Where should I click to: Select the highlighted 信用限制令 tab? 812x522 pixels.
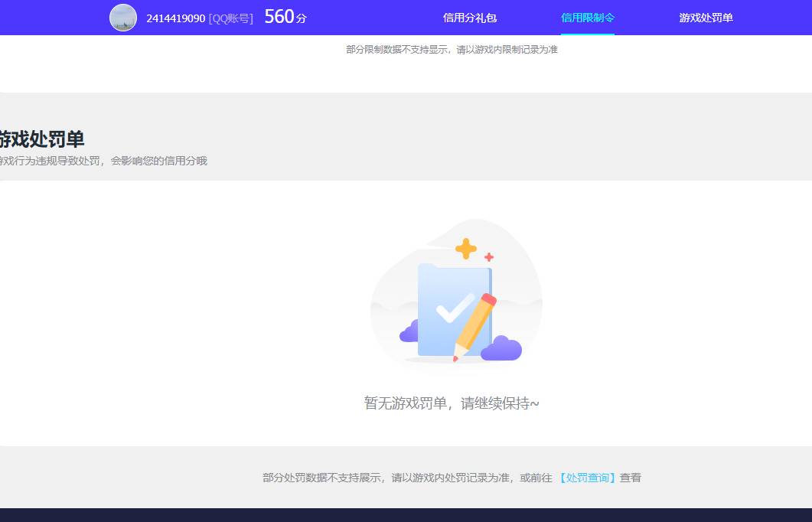click(x=587, y=17)
